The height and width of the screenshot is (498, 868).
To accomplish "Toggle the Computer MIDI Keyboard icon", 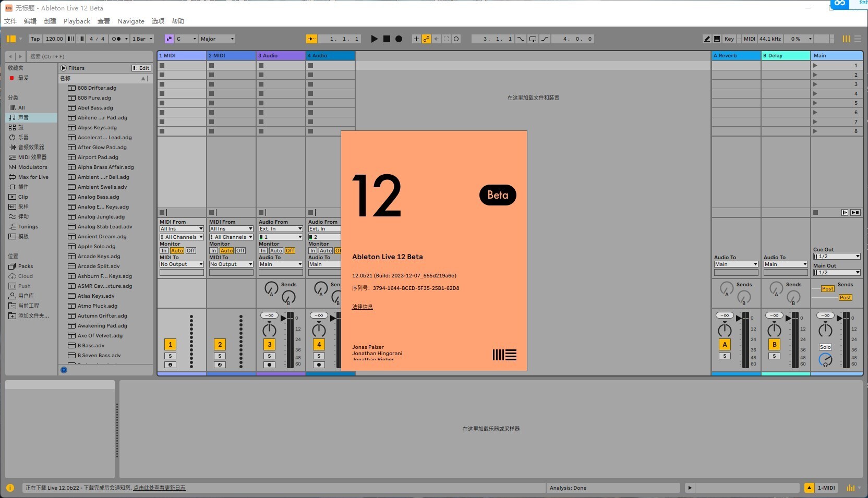I will click(717, 39).
